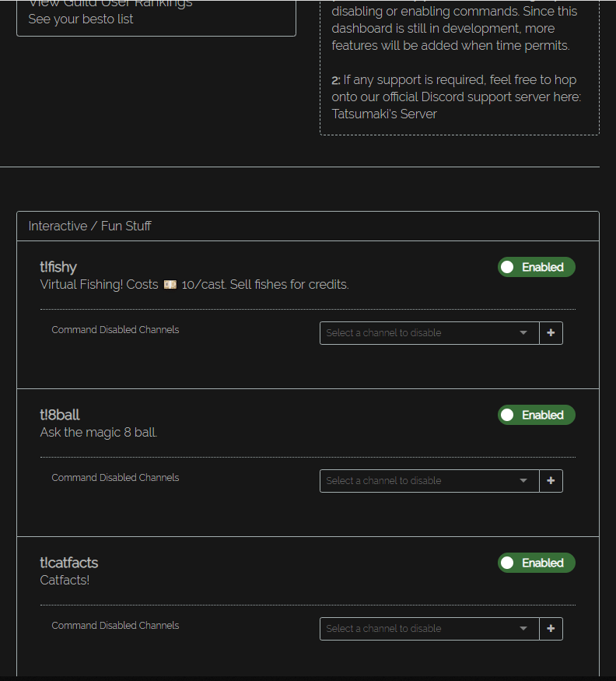Open the t!catfacts disable channel dropdown
Viewport: 616px width, 681px height.
coord(429,629)
